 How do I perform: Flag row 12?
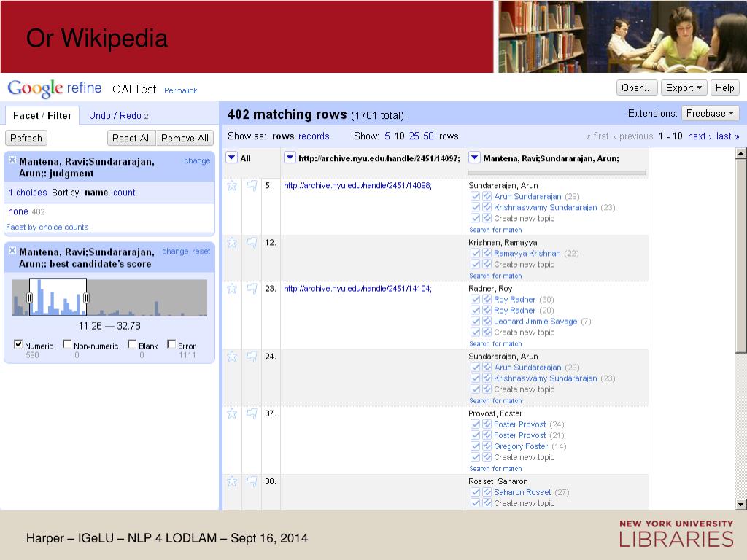(252, 243)
